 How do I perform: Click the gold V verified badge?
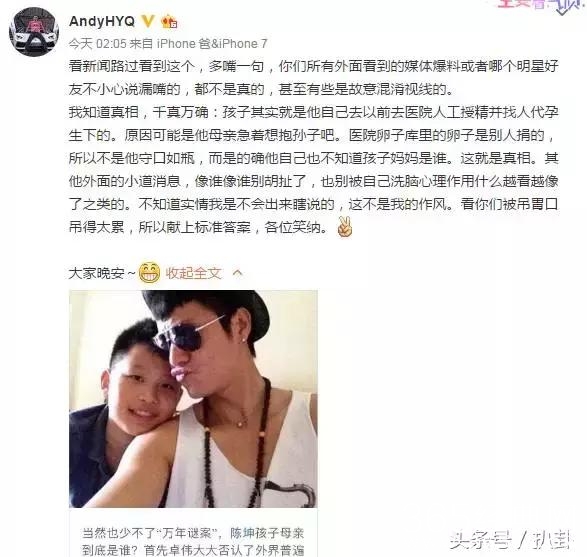coord(148,21)
